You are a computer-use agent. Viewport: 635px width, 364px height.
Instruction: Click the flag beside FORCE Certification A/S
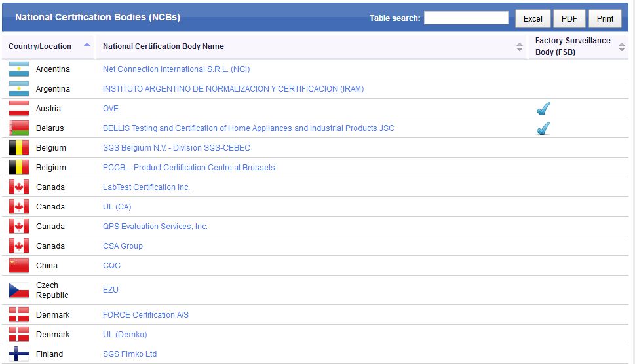point(19,315)
